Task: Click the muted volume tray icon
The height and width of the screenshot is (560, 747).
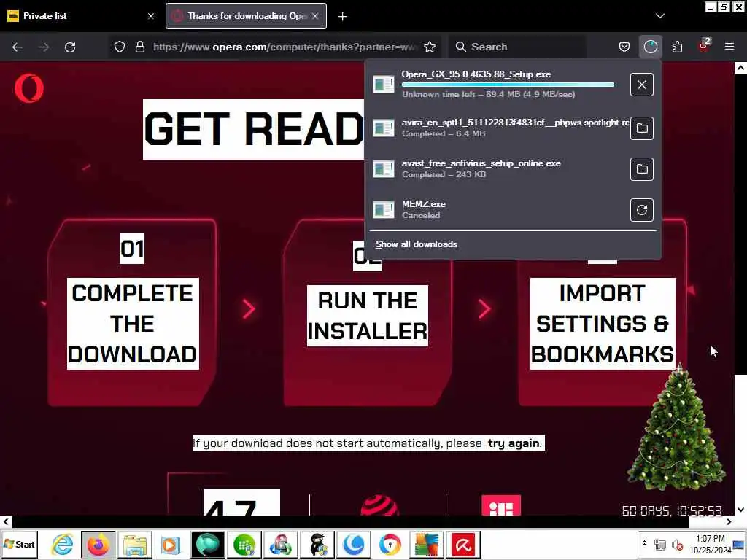Action: (676, 544)
